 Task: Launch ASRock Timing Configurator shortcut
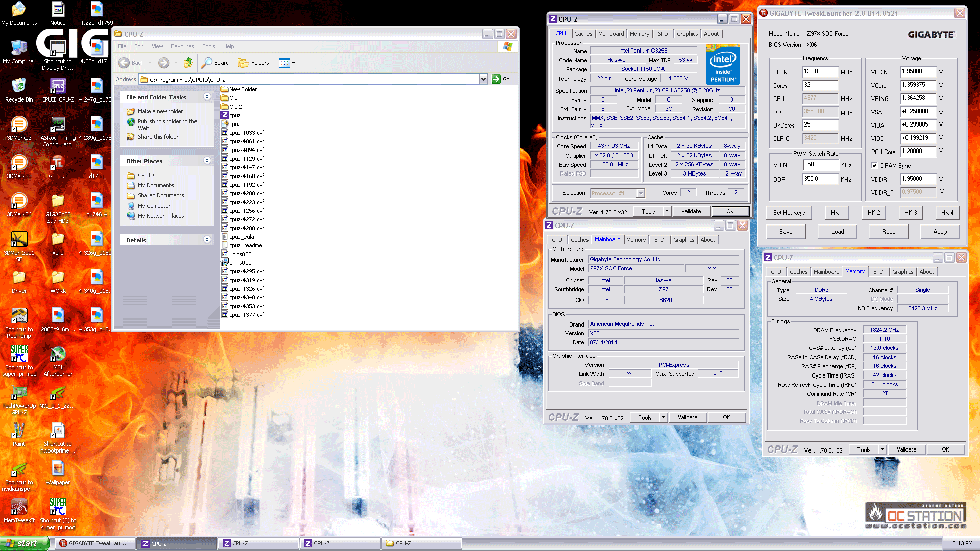click(58, 132)
